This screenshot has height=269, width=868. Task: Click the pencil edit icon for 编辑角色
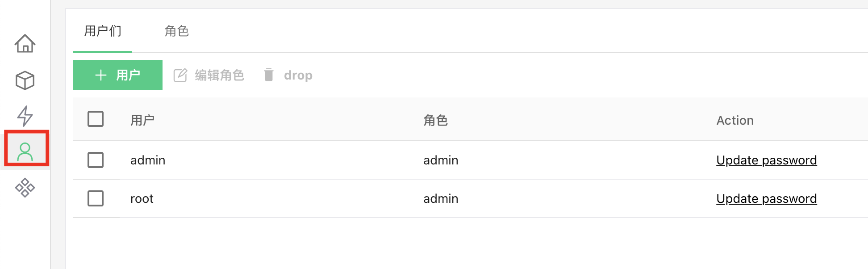coord(180,75)
